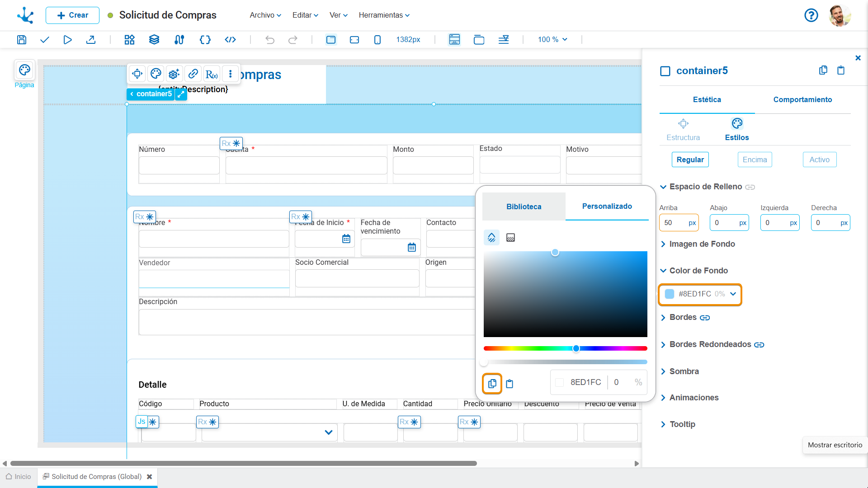Image resolution: width=868 pixels, height=488 pixels.
Task: Open the 100 % zoom dropdown
Action: point(552,40)
